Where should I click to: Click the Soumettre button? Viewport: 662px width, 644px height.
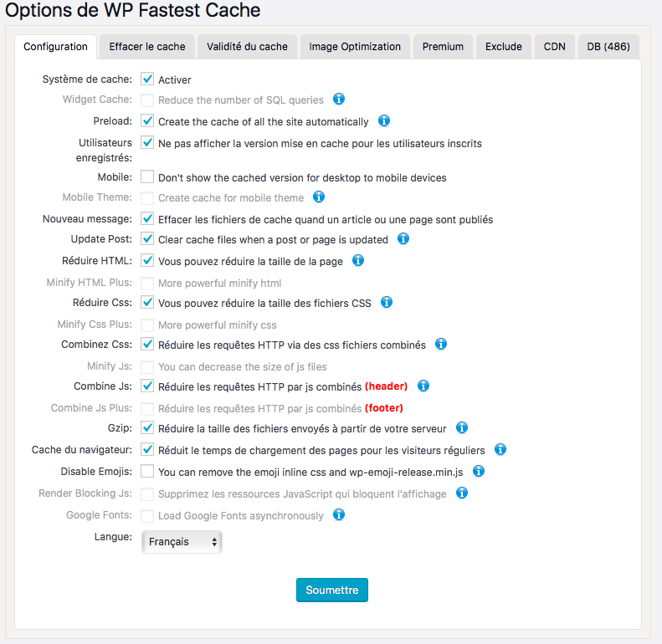(332, 590)
